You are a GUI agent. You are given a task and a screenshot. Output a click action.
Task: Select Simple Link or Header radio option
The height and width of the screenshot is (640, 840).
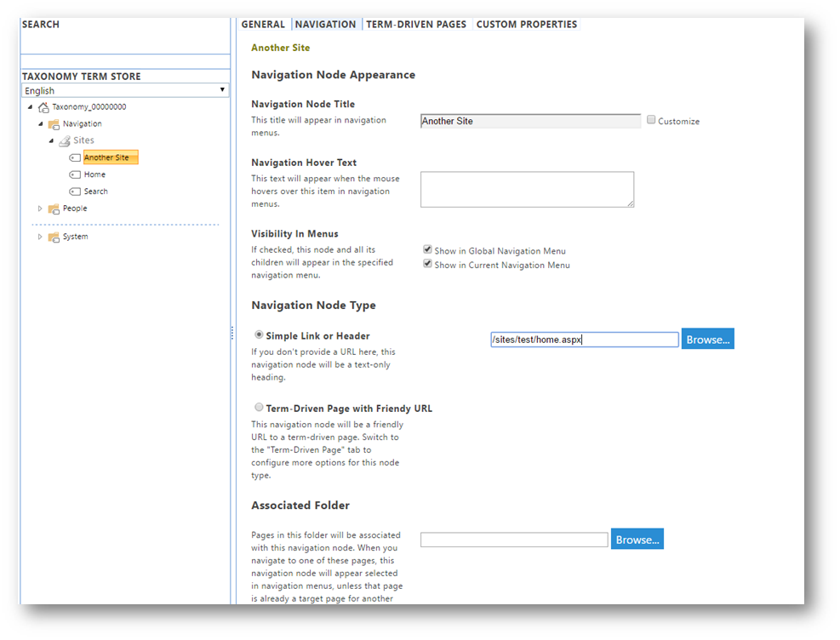pos(259,334)
